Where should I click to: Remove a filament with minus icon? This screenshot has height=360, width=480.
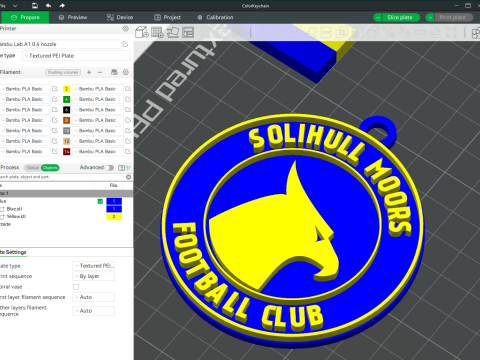100,72
